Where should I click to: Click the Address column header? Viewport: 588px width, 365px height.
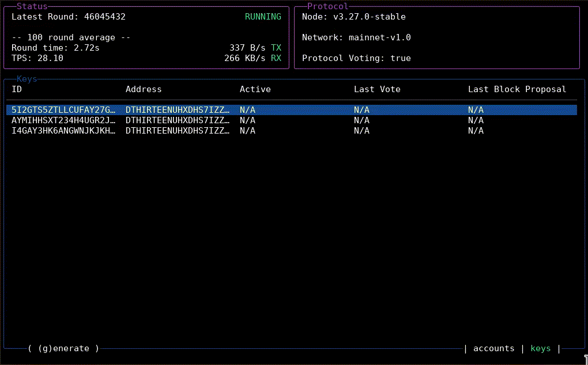(x=144, y=89)
